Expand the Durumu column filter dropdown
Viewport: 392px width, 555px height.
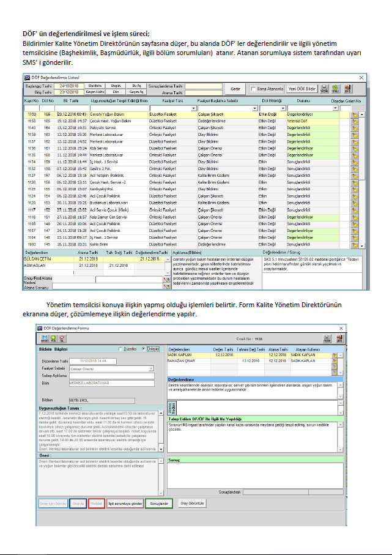(335, 108)
